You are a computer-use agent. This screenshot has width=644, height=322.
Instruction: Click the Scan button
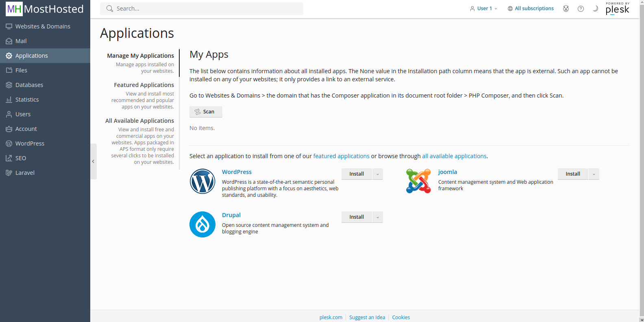[206, 112]
